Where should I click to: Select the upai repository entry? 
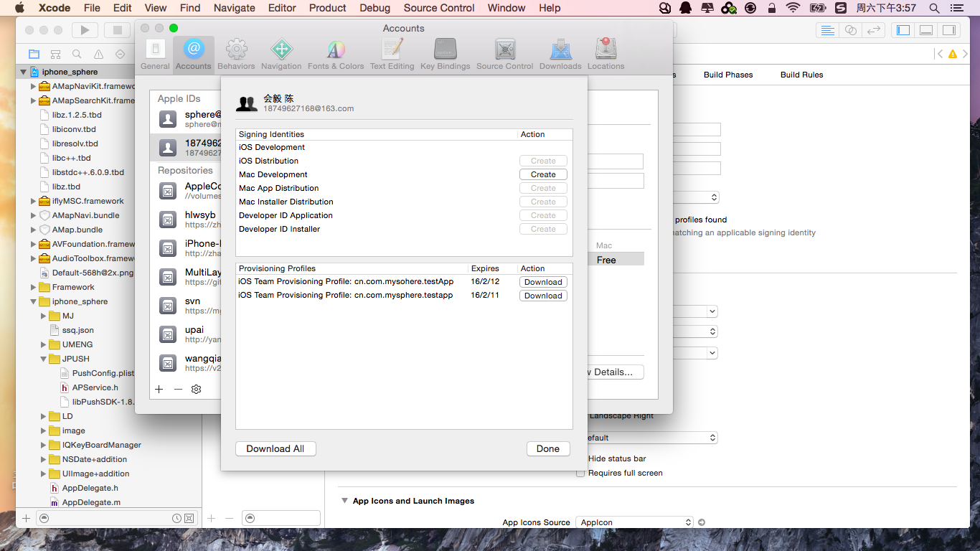click(186, 334)
